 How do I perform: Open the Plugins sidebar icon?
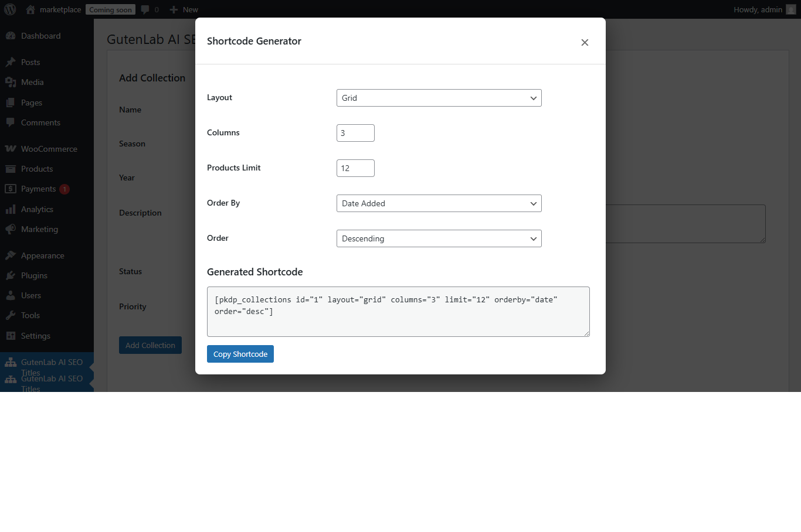pyautogui.click(x=12, y=275)
